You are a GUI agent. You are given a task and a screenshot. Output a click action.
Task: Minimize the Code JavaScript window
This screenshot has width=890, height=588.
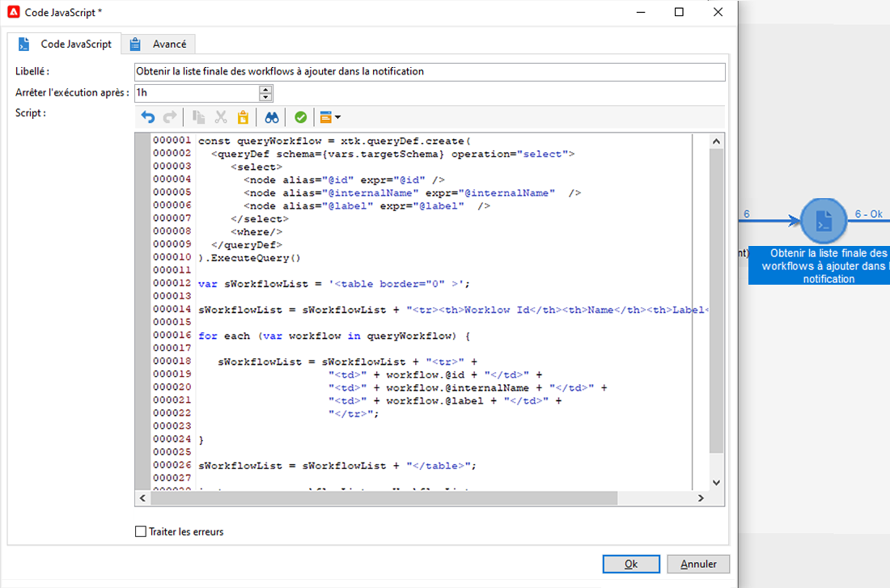[x=641, y=12]
